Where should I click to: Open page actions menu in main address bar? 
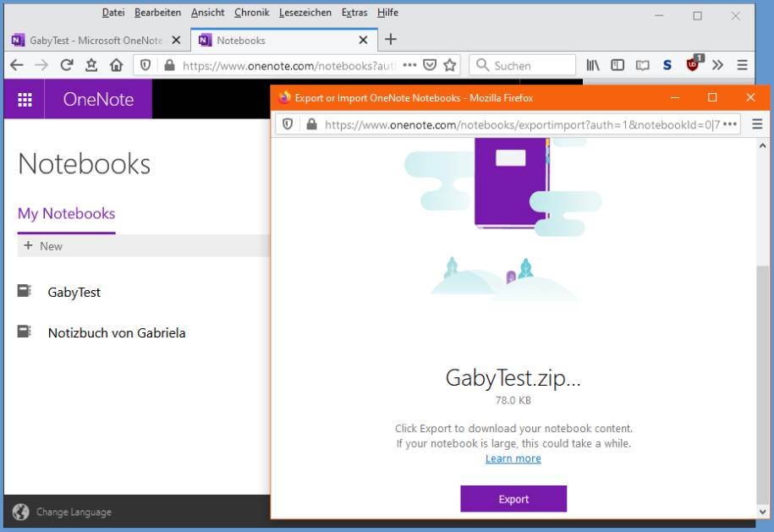click(409, 65)
